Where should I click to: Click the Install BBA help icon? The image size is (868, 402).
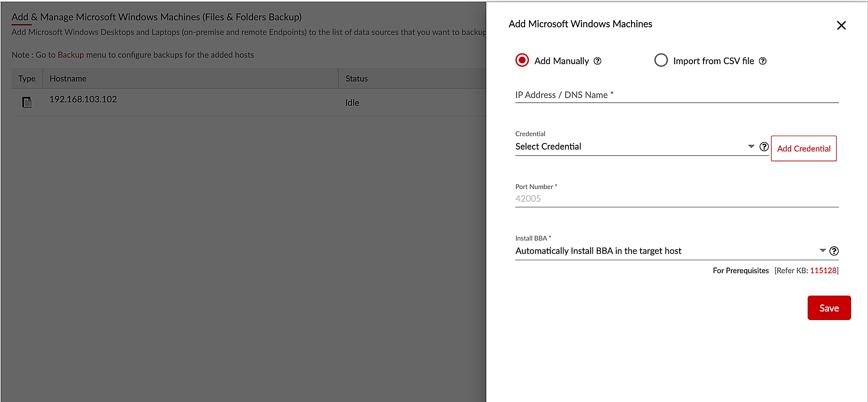click(x=834, y=251)
